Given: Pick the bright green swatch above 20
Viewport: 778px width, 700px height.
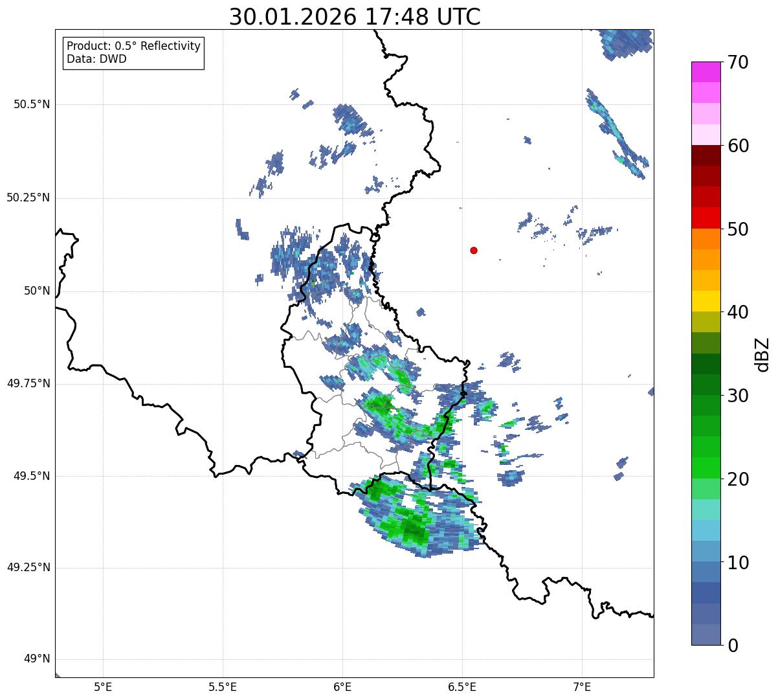Looking at the screenshot, I should (x=706, y=468).
